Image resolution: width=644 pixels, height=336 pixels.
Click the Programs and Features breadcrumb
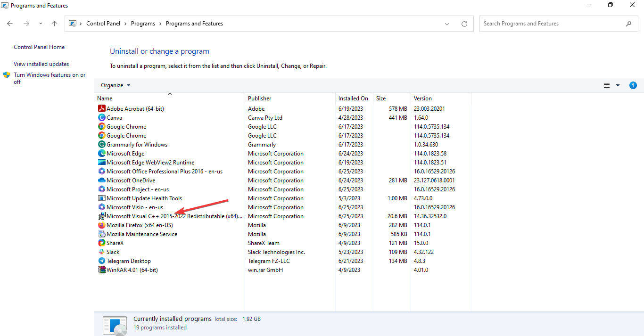pos(194,24)
